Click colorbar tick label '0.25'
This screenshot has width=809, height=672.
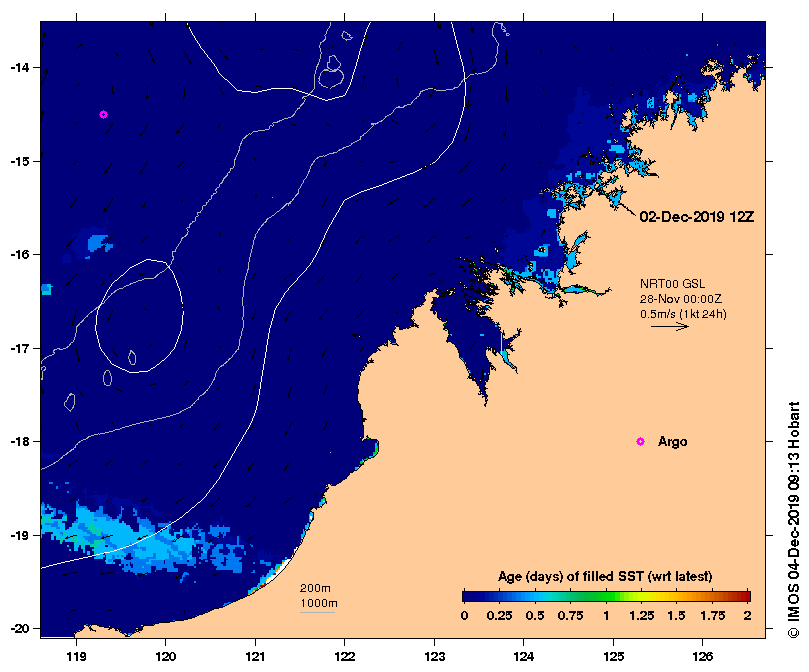[x=499, y=616]
